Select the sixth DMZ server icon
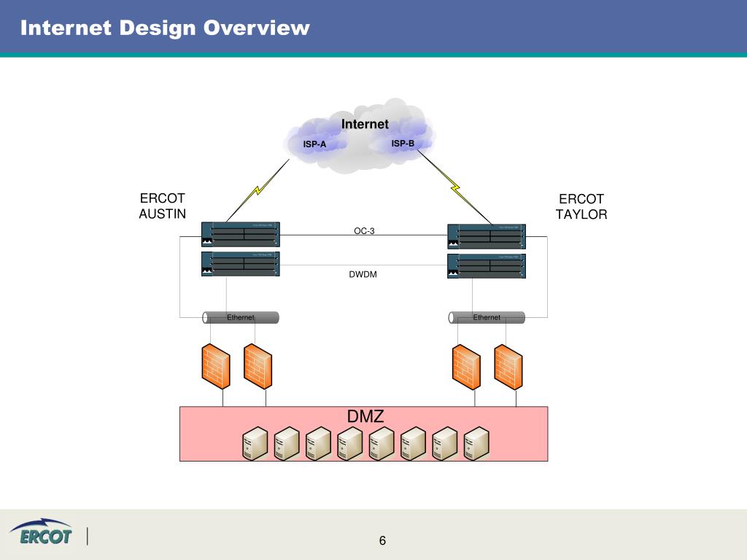 [413, 443]
